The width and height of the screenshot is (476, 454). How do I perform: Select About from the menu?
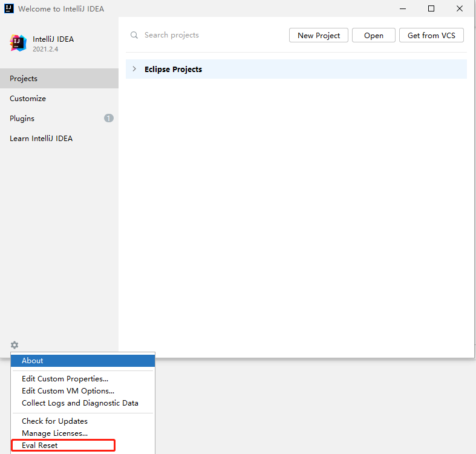coord(83,361)
